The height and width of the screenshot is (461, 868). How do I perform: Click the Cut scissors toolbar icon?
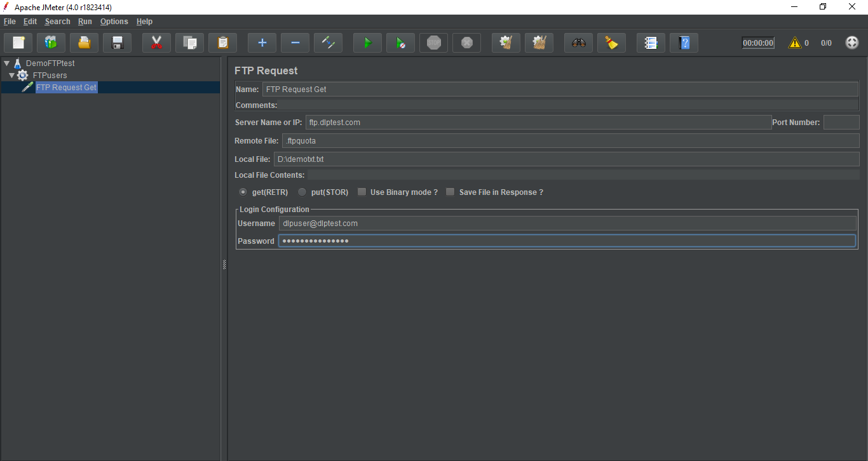click(156, 43)
